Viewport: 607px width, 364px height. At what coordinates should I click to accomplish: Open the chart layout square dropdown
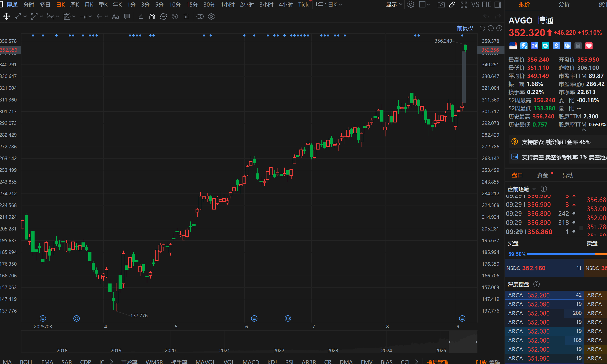point(425,5)
